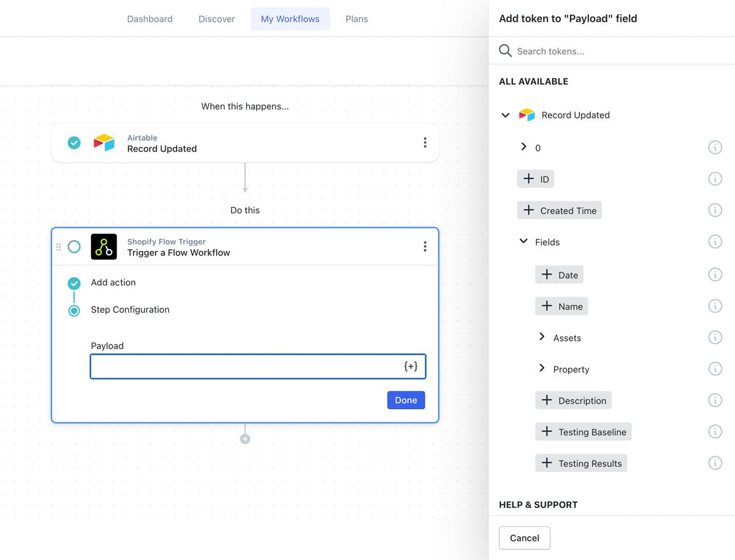Collapse the Record Updated token group
The width and height of the screenshot is (735, 560).
(x=506, y=115)
